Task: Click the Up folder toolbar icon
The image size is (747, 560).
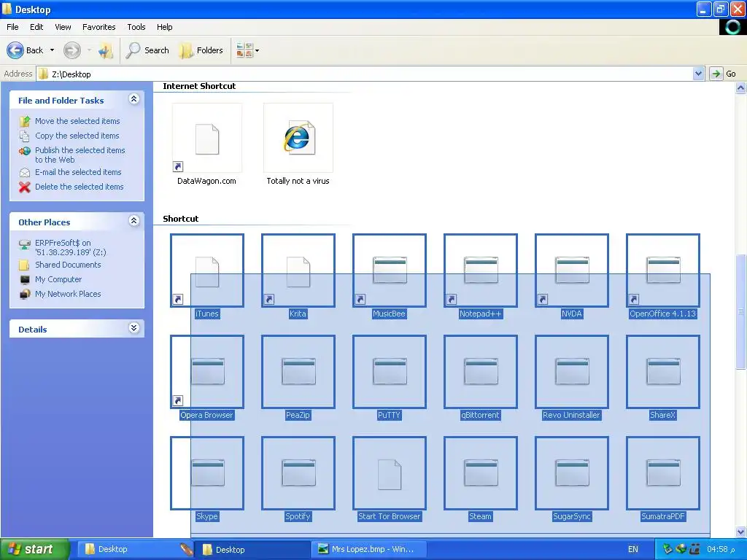Action: tap(106, 50)
